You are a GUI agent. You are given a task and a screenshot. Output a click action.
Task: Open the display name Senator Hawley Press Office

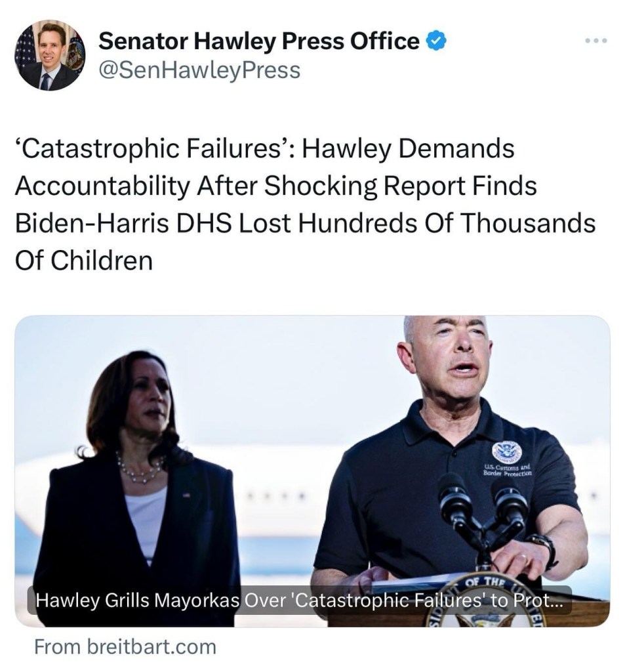pos(259,41)
